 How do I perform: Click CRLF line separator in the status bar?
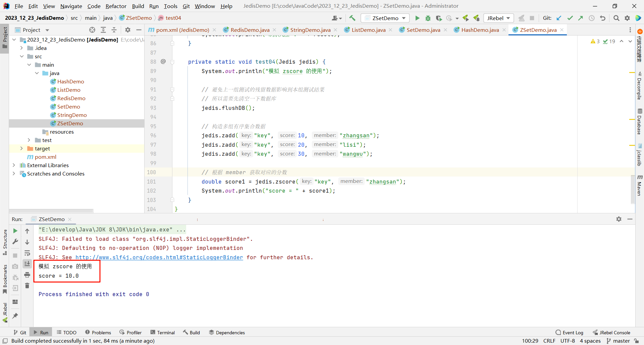(x=549, y=341)
